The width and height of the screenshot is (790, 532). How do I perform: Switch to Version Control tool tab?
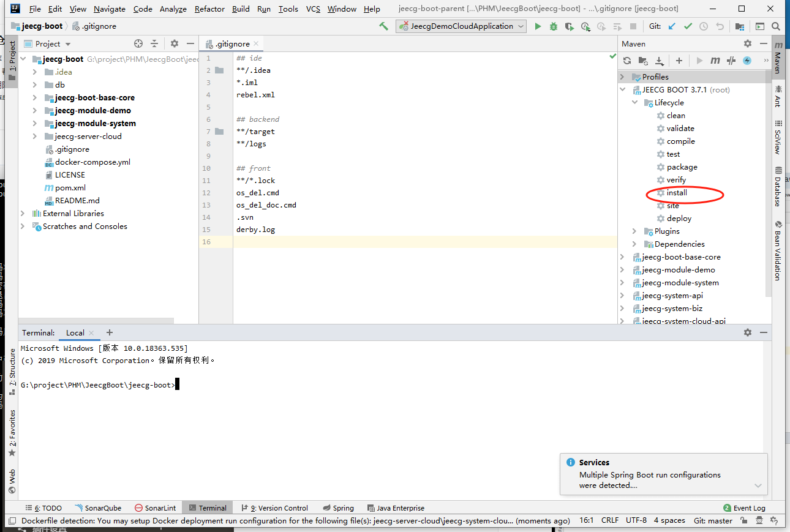(275, 508)
